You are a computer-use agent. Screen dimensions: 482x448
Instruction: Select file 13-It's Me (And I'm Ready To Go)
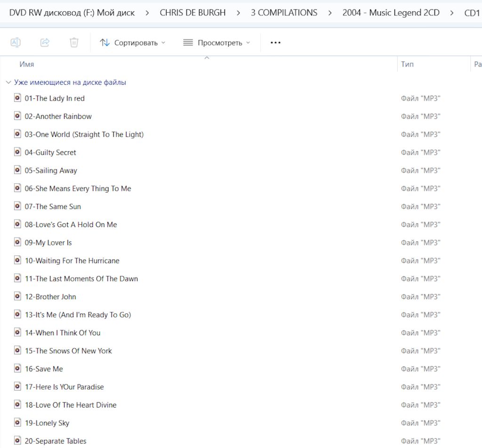point(78,315)
